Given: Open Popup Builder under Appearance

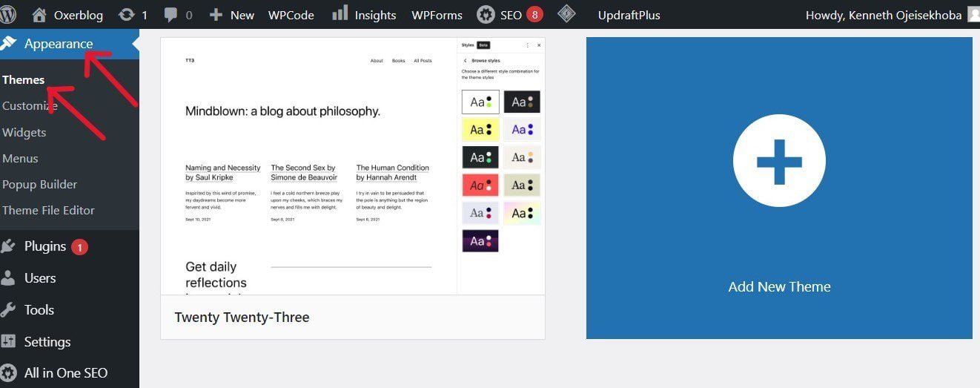Looking at the screenshot, I should coord(39,184).
